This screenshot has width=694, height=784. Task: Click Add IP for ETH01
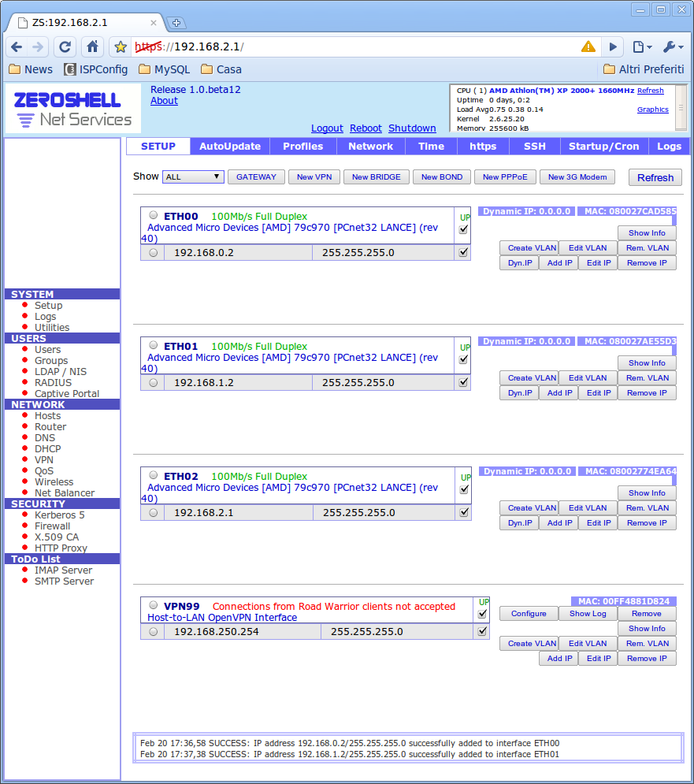559,393
